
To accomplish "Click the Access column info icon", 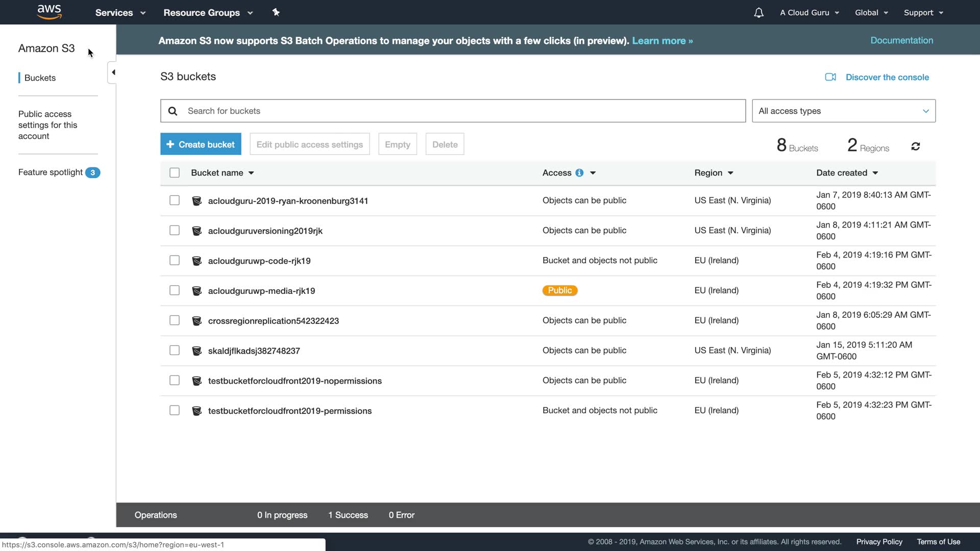I will point(579,173).
